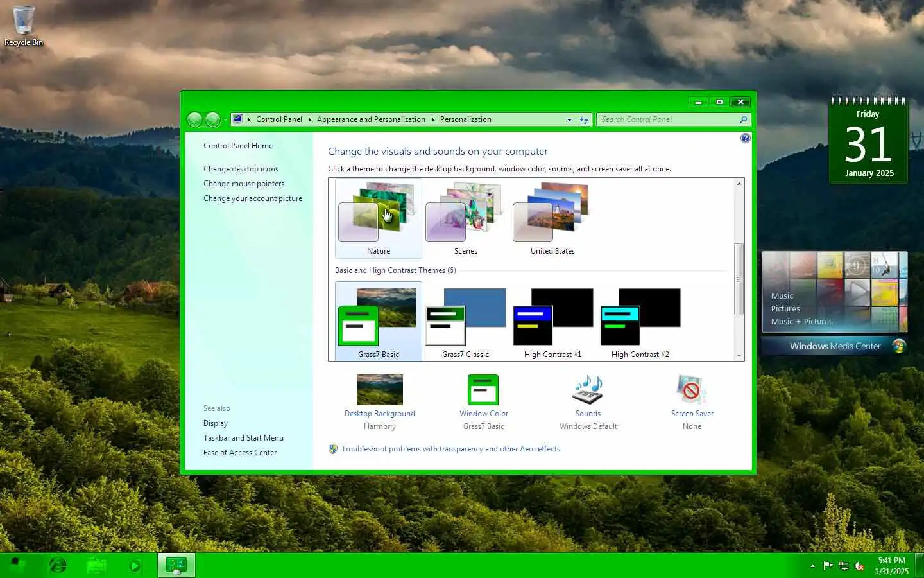Open Taskbar and Start Menu link
Image resolution: width=924 pixels, height=578 pixels.
pyautogui.click(x=243, y=438)
